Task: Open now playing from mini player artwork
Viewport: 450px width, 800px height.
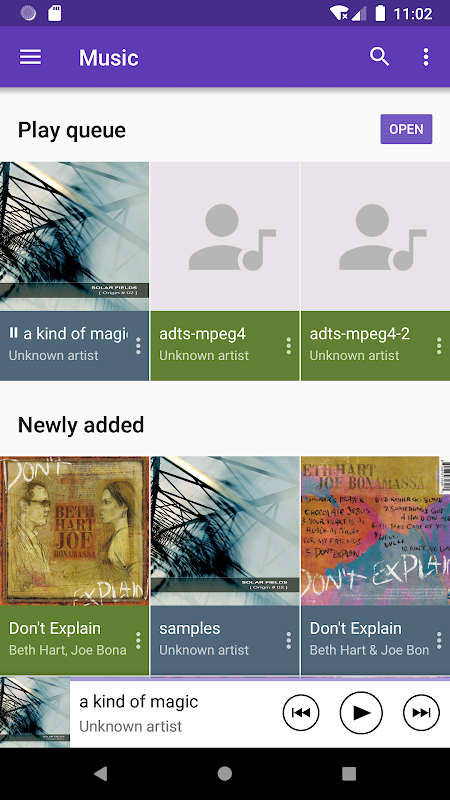Action: [35, 713]
